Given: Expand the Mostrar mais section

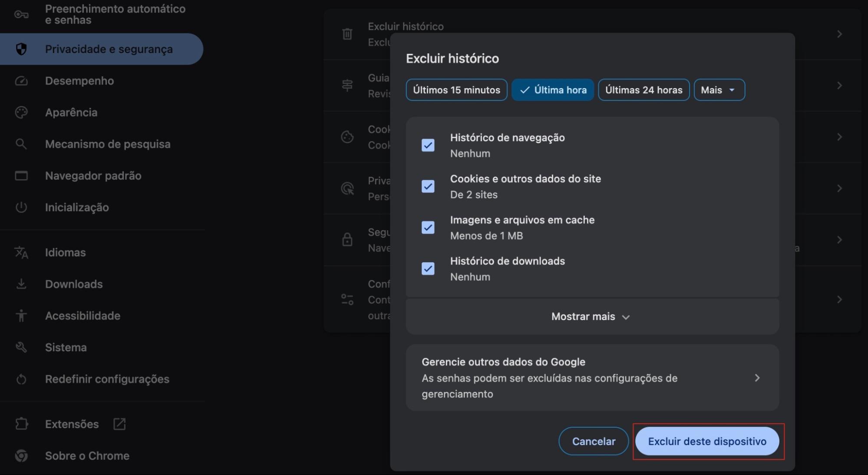Looking at the screenshot, I should point(591,317).
